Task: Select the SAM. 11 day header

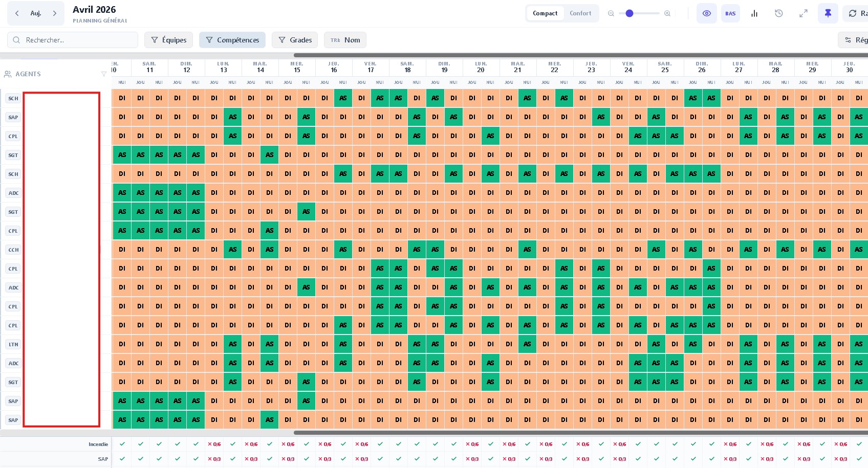Action: pyautogui.click(x=149, y=67)
